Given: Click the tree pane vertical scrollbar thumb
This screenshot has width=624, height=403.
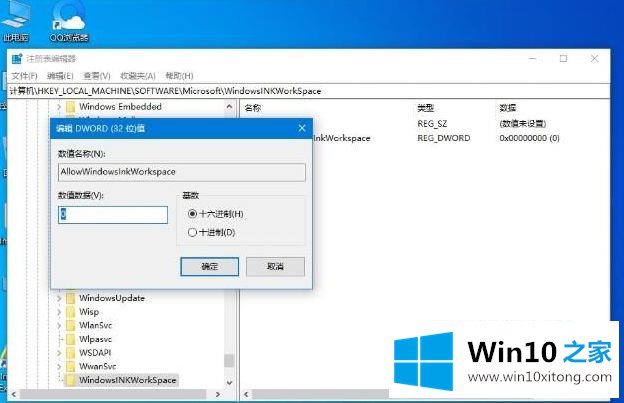Looking at the screenshot, I should point(229,360).
